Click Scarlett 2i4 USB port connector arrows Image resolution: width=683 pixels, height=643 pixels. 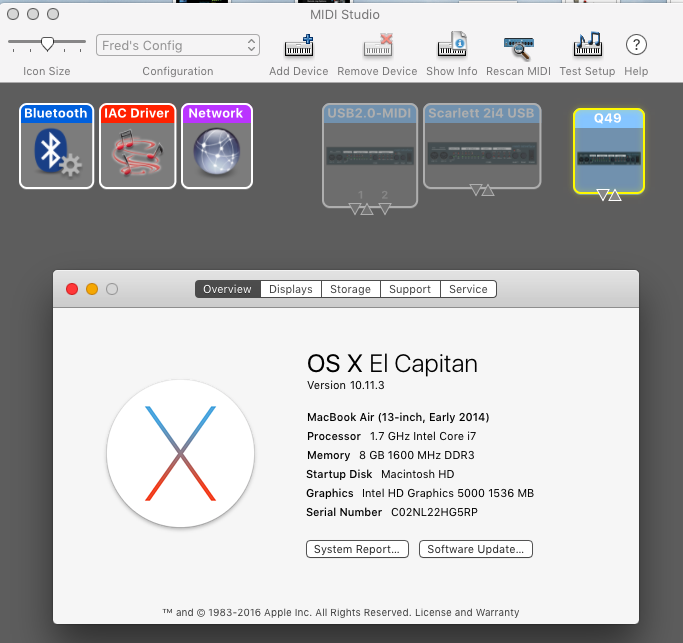482,190
